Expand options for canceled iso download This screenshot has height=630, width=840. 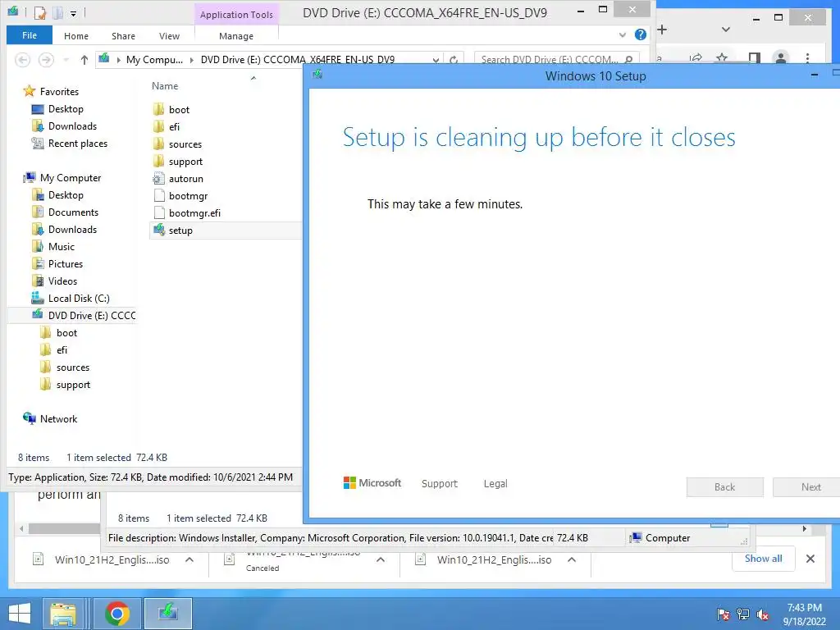[x=381, y=559]
